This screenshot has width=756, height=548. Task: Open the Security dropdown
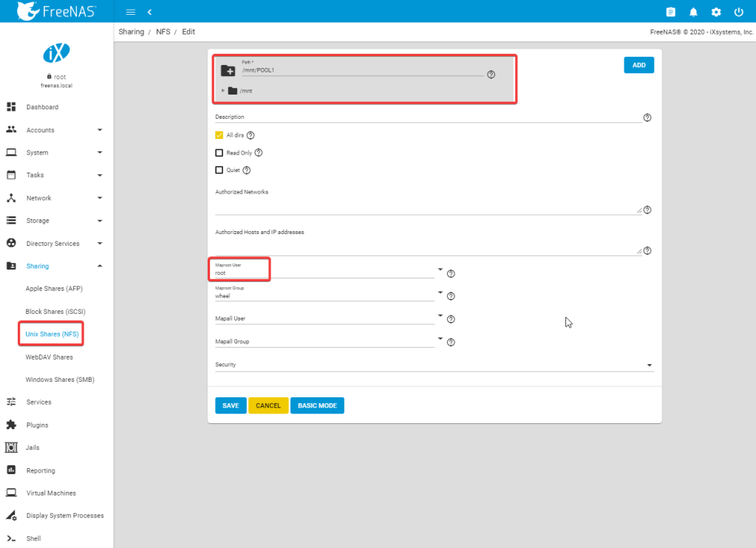650,365
